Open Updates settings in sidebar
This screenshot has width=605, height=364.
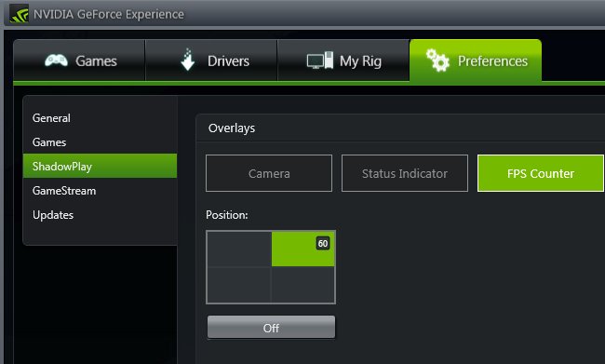(x=100, y=215)
